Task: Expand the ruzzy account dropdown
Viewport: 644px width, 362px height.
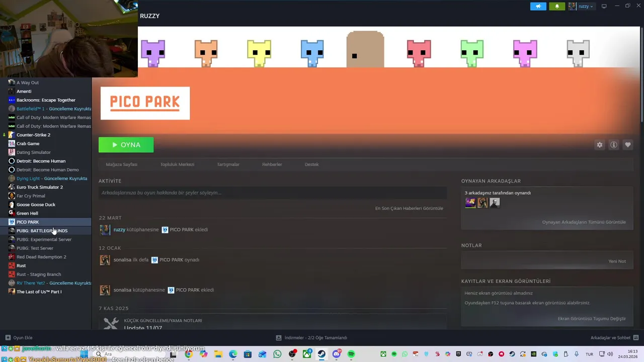Action: [581, 7]
